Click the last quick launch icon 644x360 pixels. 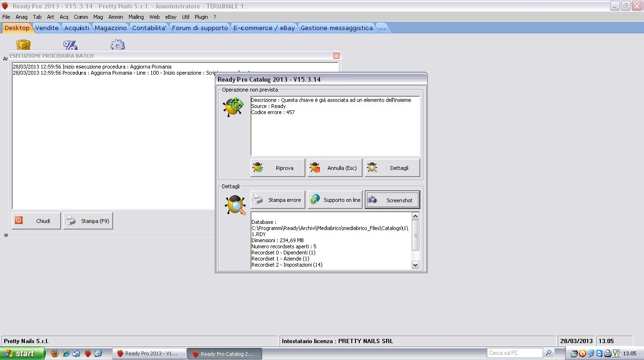[98, 353]
